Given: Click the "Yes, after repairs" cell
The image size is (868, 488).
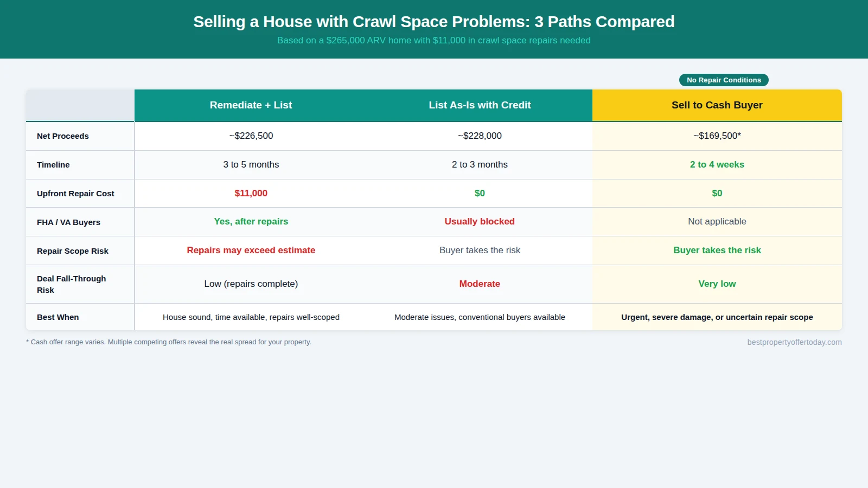Looking at the screenshot, I should (x=251, y=221).
